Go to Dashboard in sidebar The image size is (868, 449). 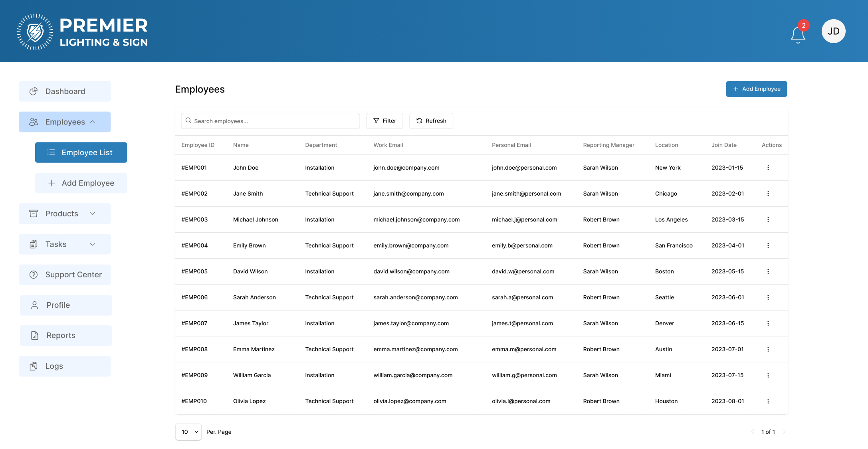tap(65, 91)
